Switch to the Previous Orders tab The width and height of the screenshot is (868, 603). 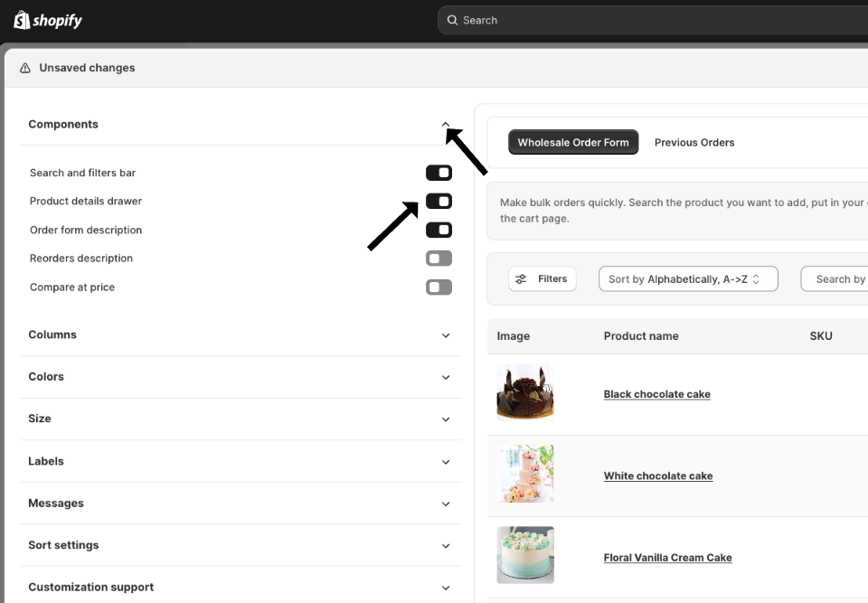click(x=694, y=142)
